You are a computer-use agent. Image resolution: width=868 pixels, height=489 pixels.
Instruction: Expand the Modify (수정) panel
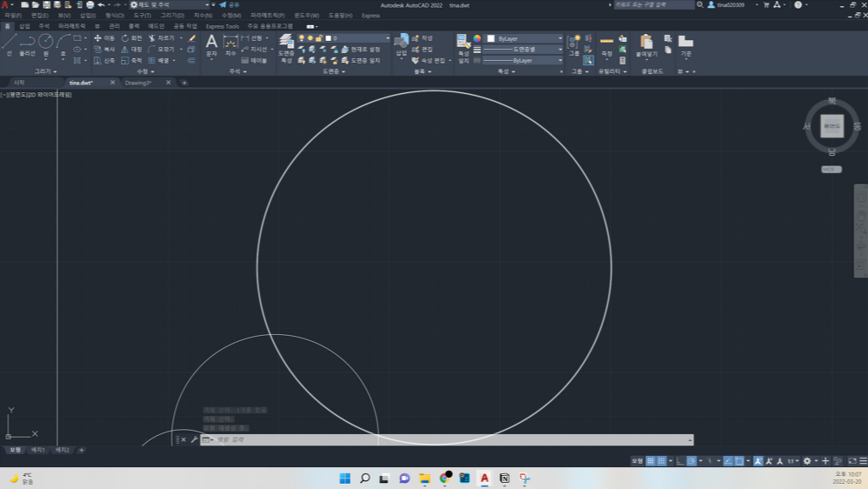coord(145,71)
